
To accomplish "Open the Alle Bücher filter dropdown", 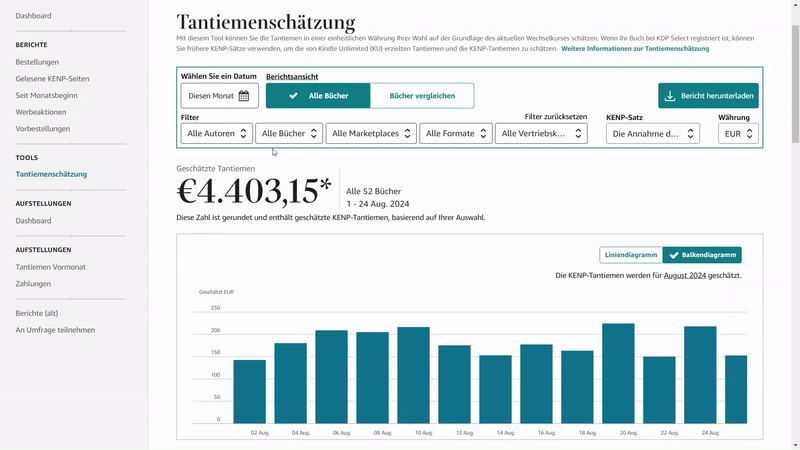I will pos(289,134).
